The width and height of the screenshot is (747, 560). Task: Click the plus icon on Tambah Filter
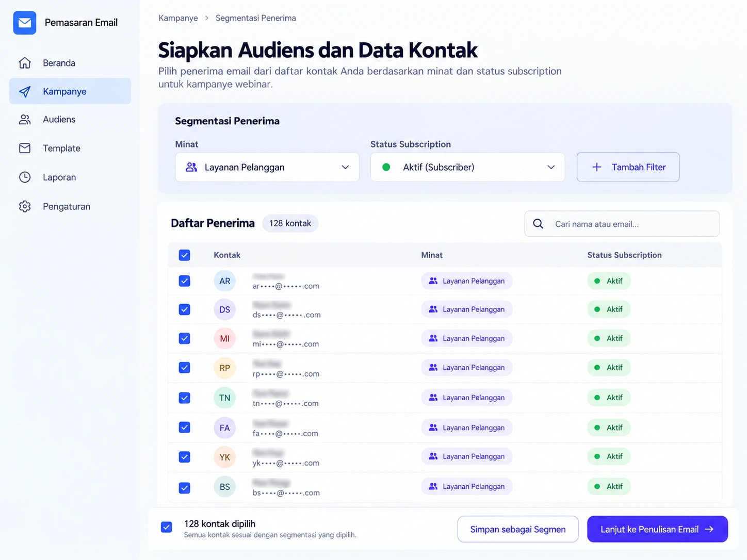pyautogui.click(x=597, y=167)
